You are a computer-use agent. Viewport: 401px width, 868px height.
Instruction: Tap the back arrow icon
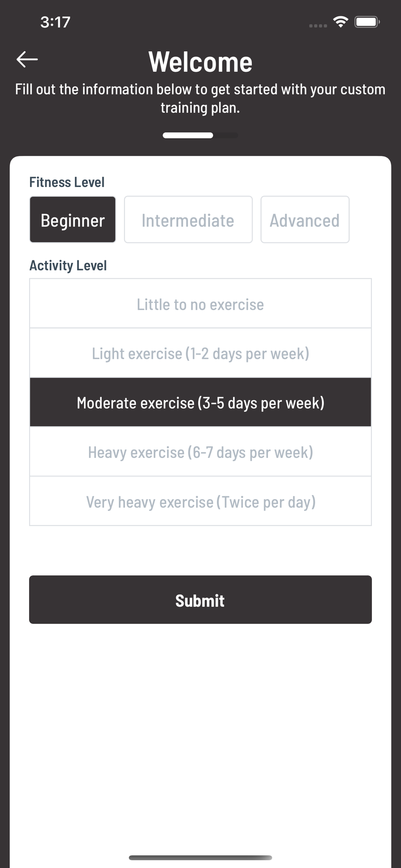coord(27,59)
